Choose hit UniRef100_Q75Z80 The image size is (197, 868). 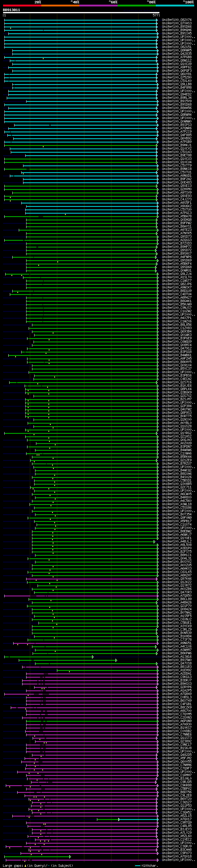click(177, 78)
